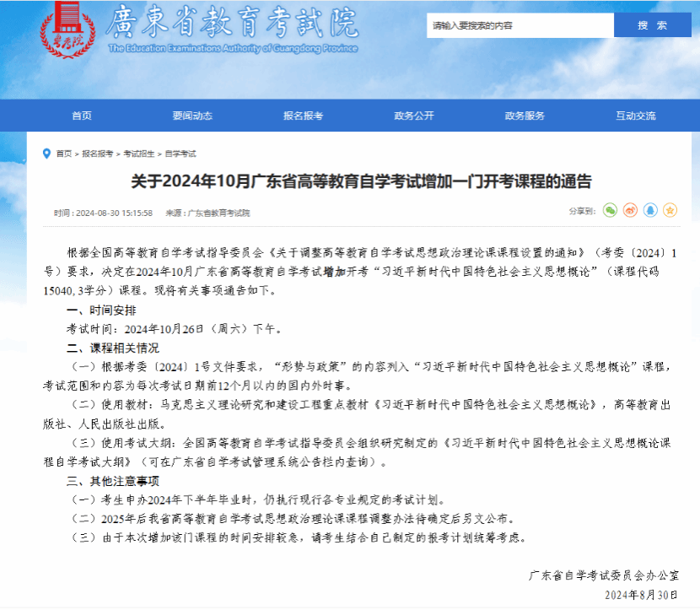
Task: Select 政务公开 in the navigation bar
Action: (x=414, y=116)
